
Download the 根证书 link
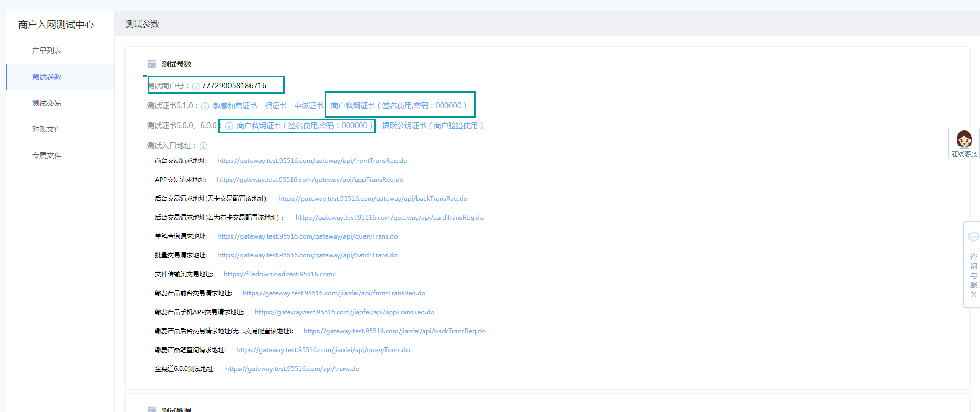point(276,106)
